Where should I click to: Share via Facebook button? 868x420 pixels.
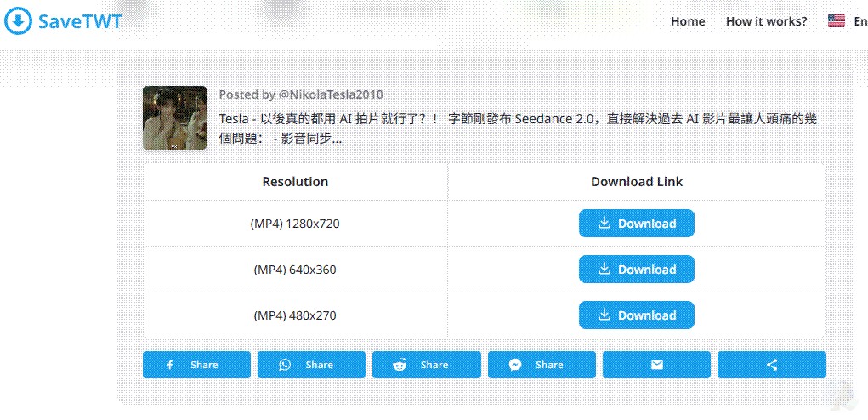pyautogui.click(x=196, y=365)
